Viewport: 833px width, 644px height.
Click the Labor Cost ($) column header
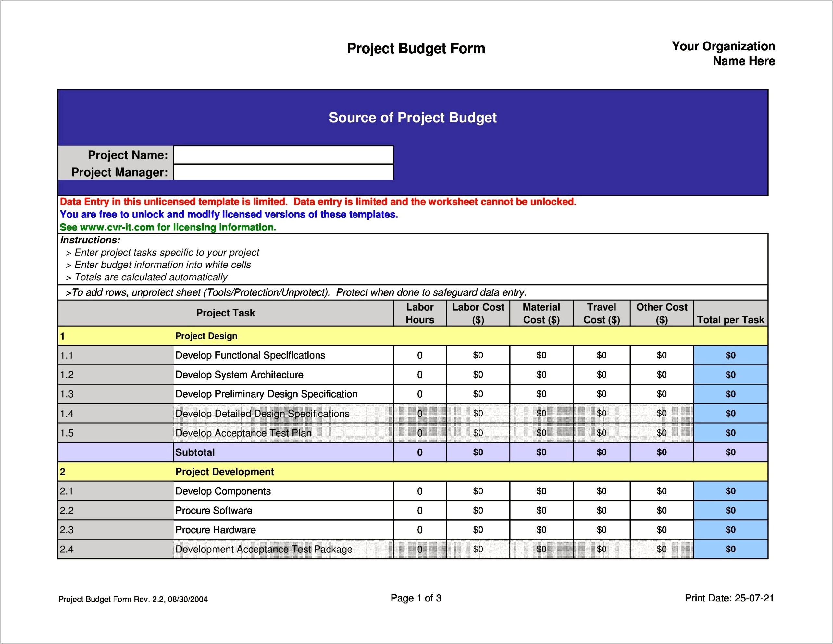[478, 313]
